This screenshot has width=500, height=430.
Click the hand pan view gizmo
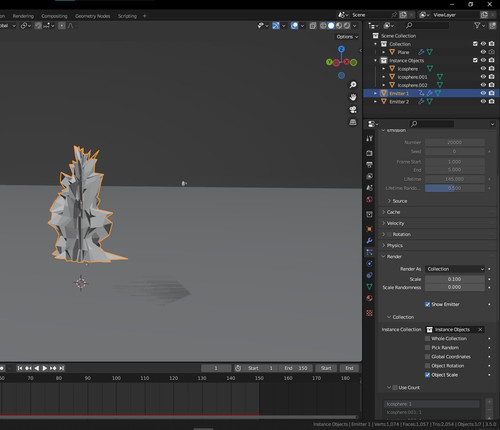pyautogui.click(x=353, y=97)
